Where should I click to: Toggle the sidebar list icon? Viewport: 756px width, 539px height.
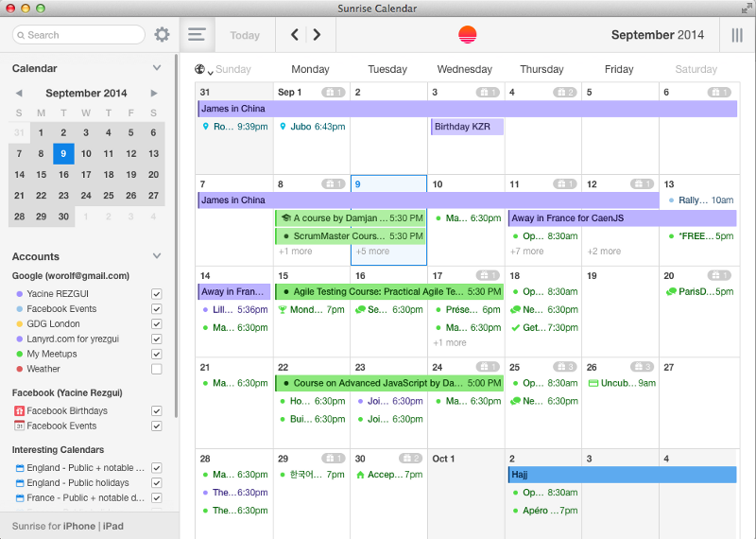(197, 35)
